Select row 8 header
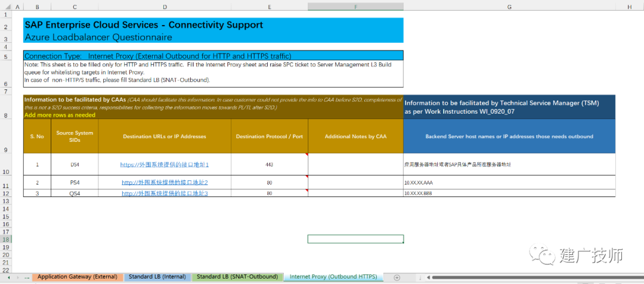Image resolution: width=644 pixels, height=284 pixels. click(6, 107)
